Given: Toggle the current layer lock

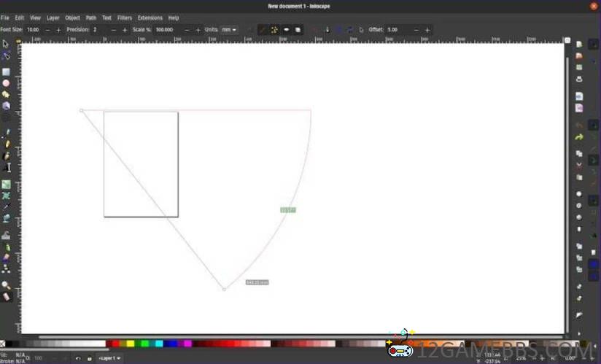Looking at the screenshot, I should (89, 358).
